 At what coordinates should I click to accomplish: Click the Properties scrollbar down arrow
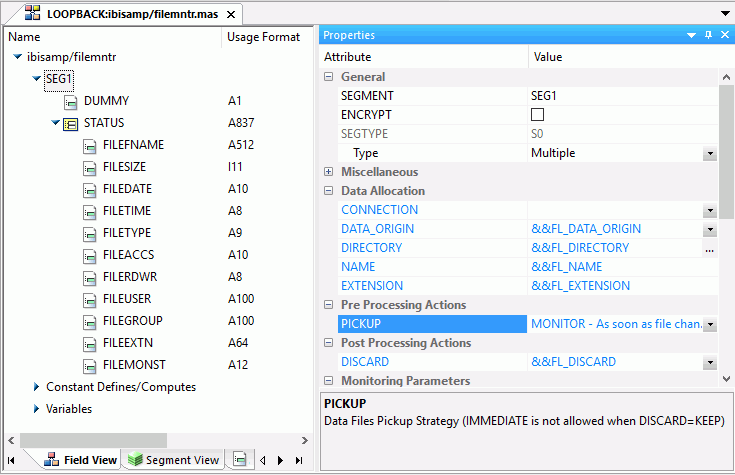[726, 379]
